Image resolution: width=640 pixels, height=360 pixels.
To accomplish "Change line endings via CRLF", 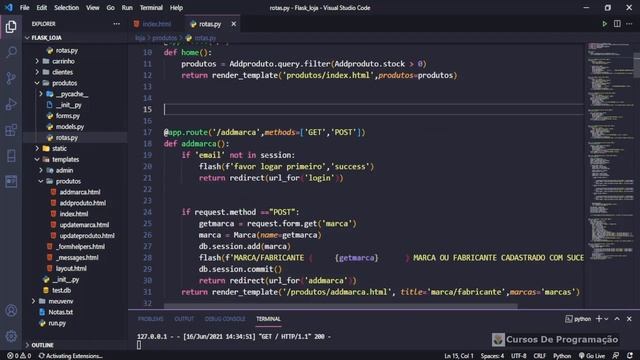I will click(539, 356).
